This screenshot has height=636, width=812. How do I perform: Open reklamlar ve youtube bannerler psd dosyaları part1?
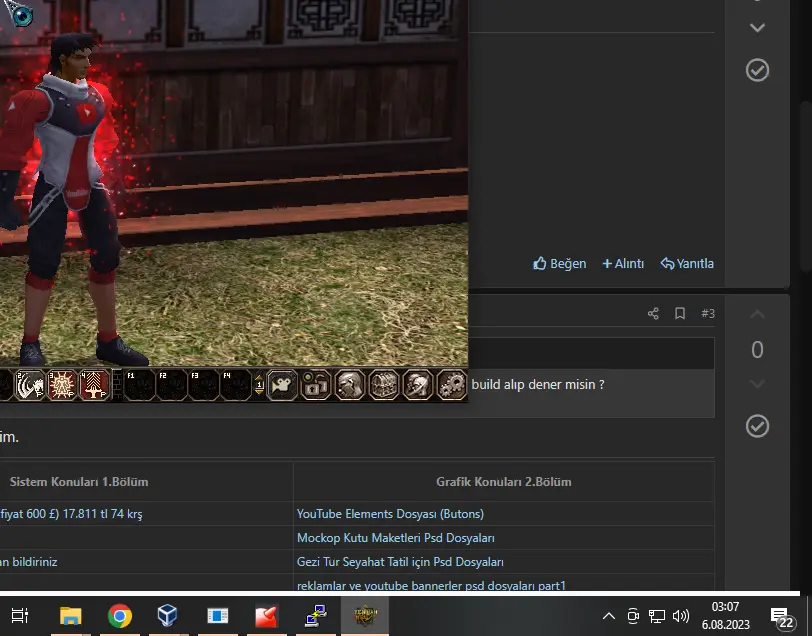pyautogui.click(x=431, y=585)
